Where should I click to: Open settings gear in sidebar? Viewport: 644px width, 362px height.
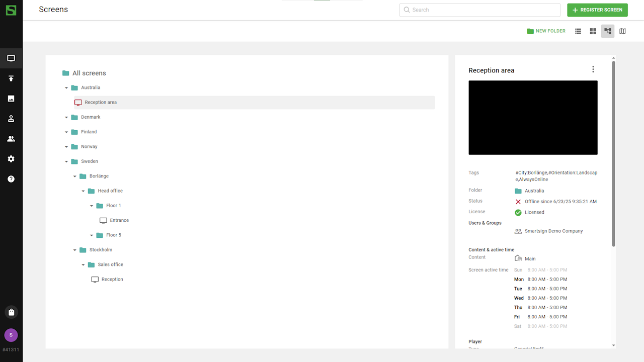[x=11, y=159]
